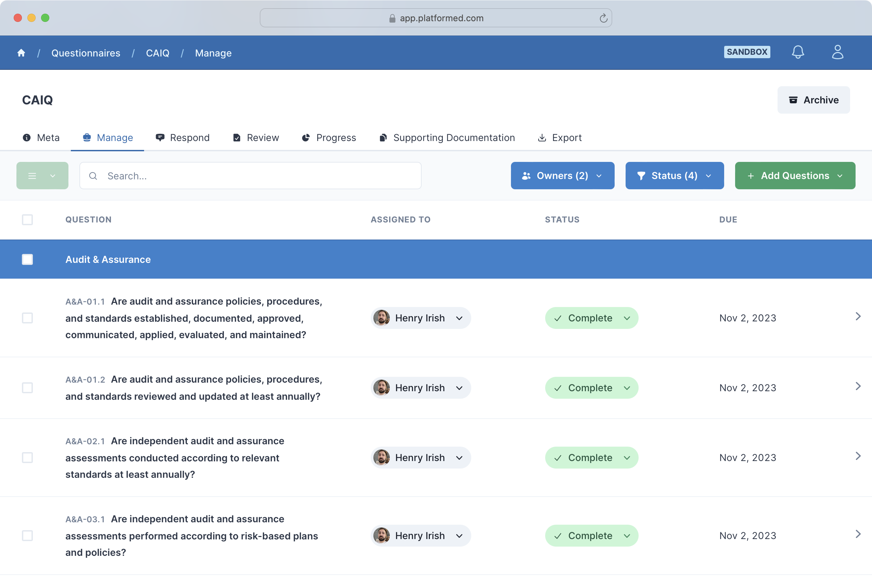The width and height of the screenshot is (872, 588).
Task: Click the home icon in breadcrumb
Action: click(x=21, y=53)
